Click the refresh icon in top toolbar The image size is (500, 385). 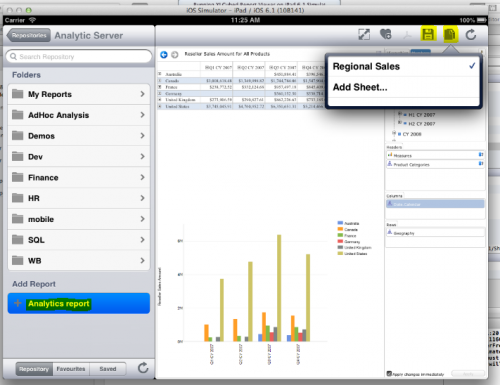(471, 34)
